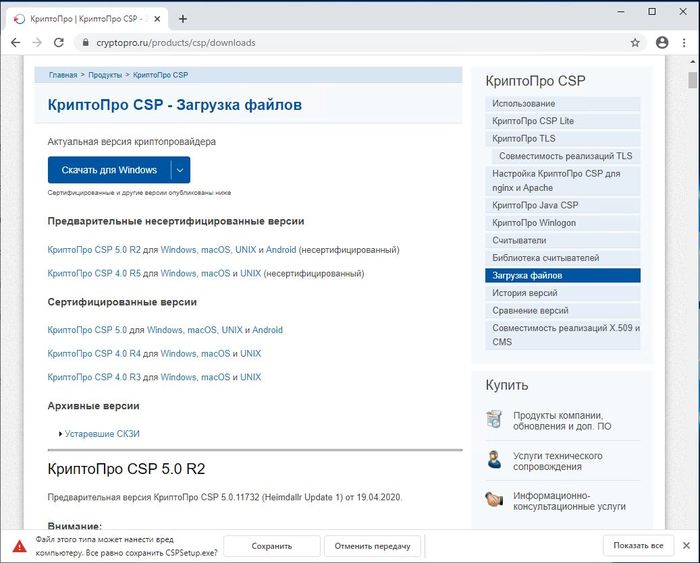
Task: Open the Продукты breadcrumb link
Action: pyautogui.click(x=105, y=75)
